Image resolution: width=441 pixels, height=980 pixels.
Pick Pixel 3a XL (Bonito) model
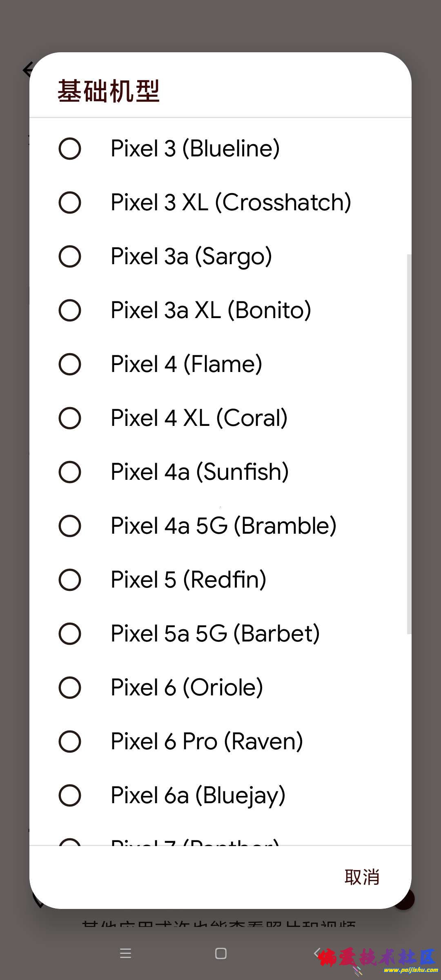(70, 310)
